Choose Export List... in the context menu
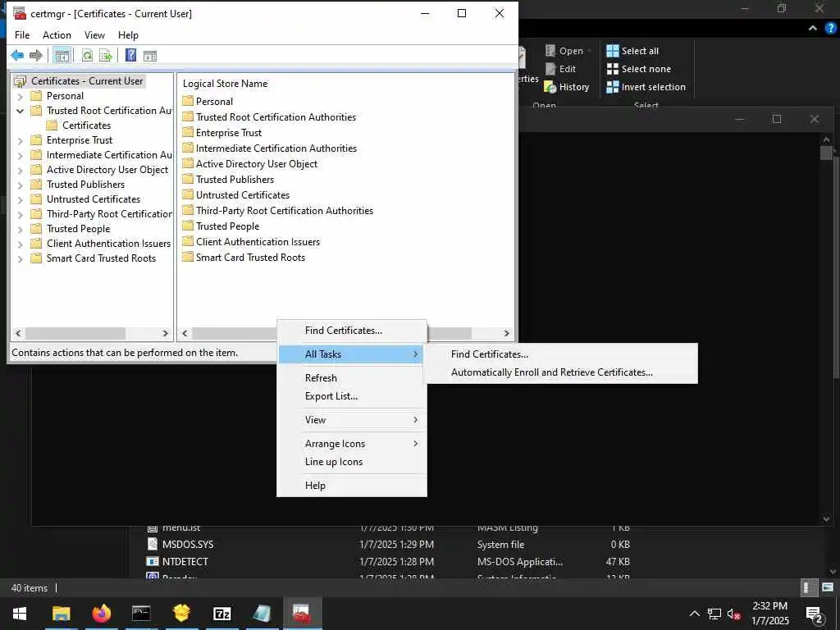The height and width of the screenshot is (630, 840). point(352,396)
